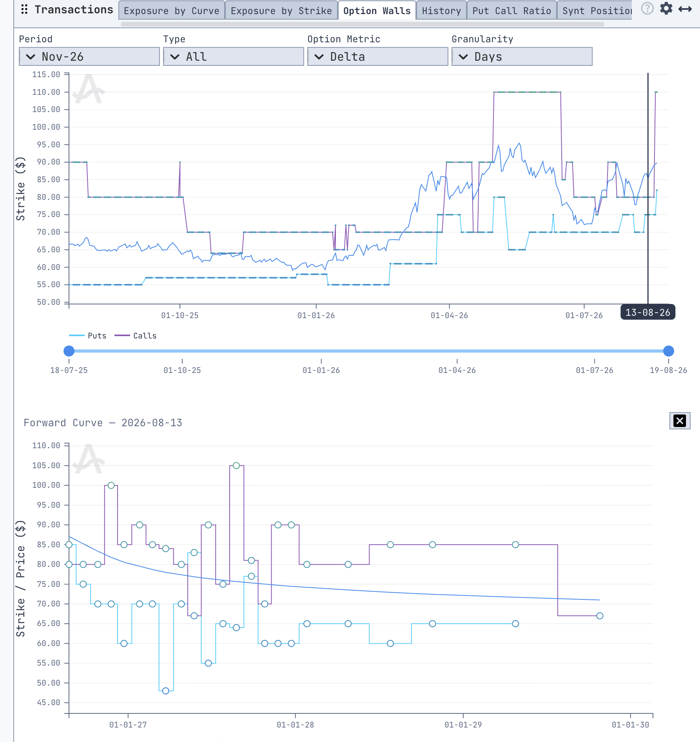Click the Period dropdown chevron icon

[31, 57]
